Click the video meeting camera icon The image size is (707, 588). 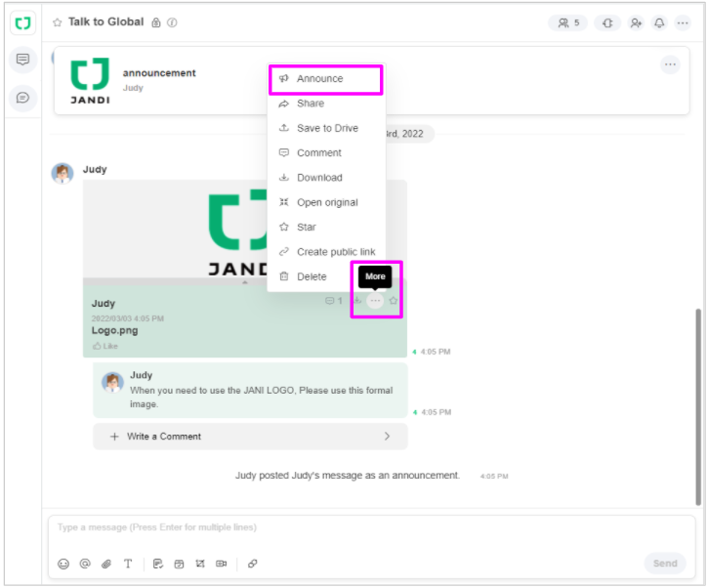point(222,564)
